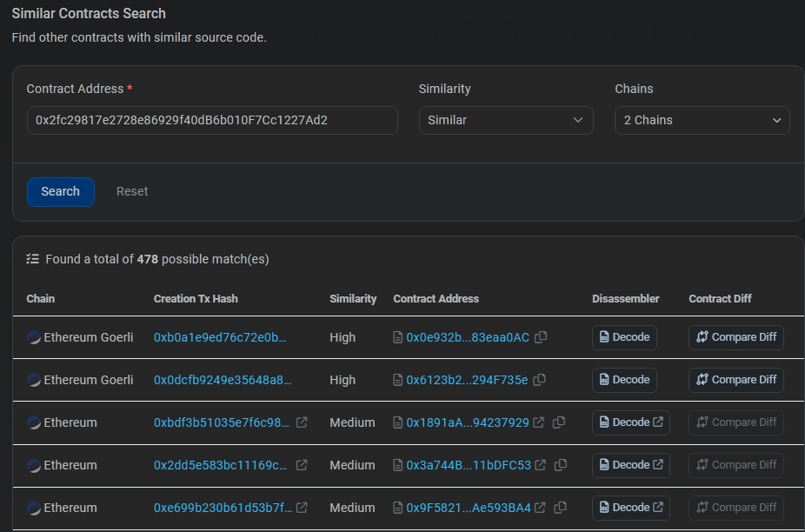Click the Contract Address column header
The image size is (805, 532).
[436, 299]
